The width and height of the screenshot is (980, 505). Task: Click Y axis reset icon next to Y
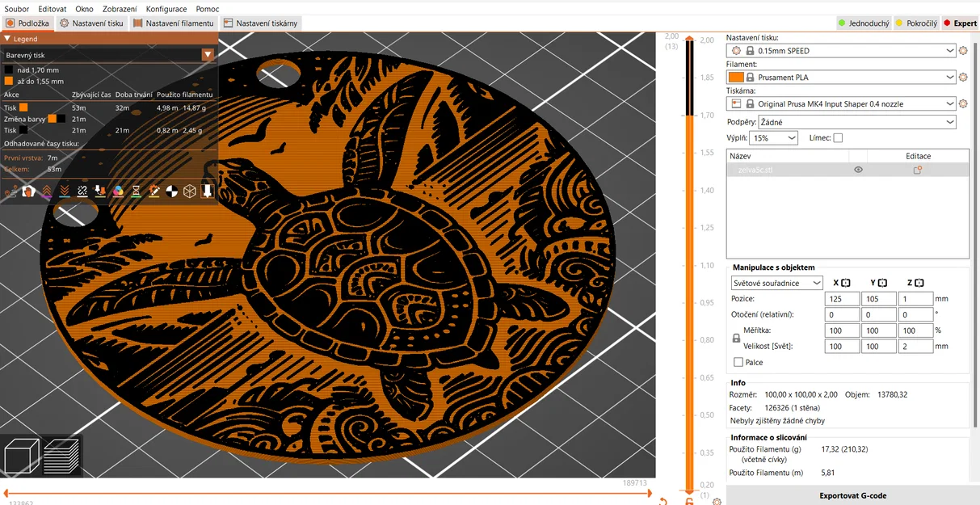coord(882,283)
